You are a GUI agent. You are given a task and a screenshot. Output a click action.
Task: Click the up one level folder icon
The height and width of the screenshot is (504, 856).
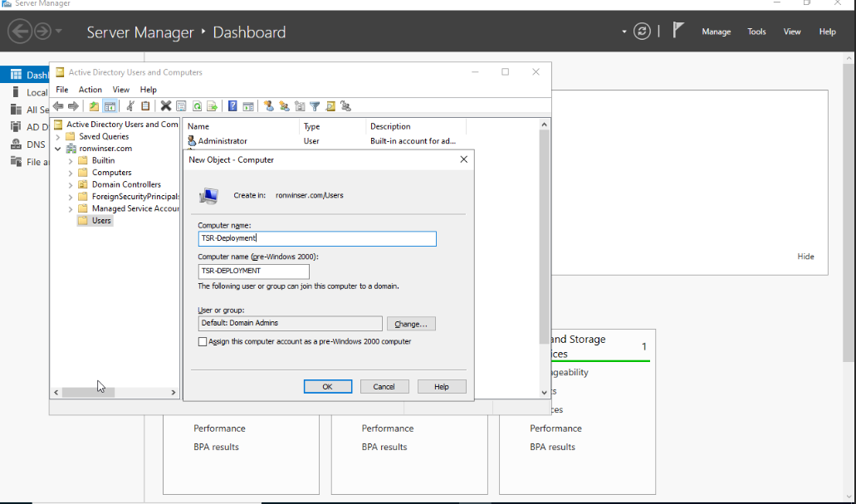tap(94, 106)
